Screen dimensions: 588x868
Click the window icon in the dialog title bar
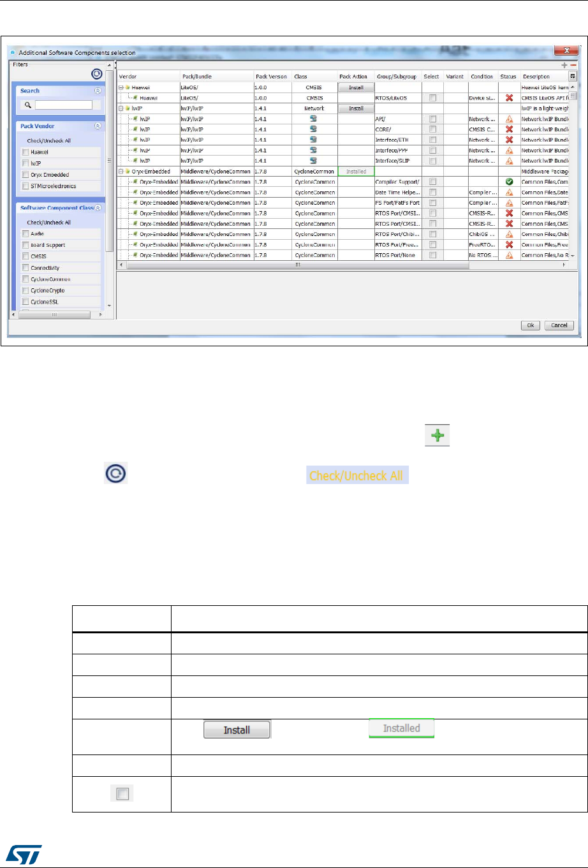pyautogui.click(x=13, y=52)
